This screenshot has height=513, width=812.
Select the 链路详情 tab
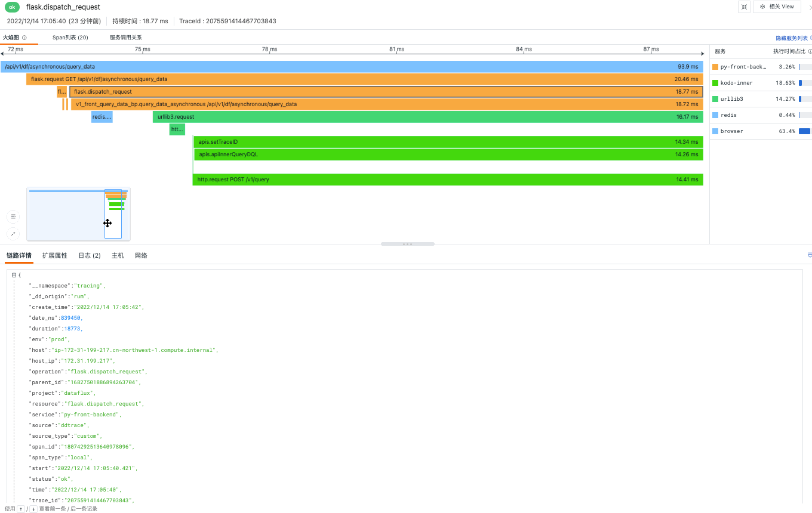pyautogui.click(x=19, y=255)
